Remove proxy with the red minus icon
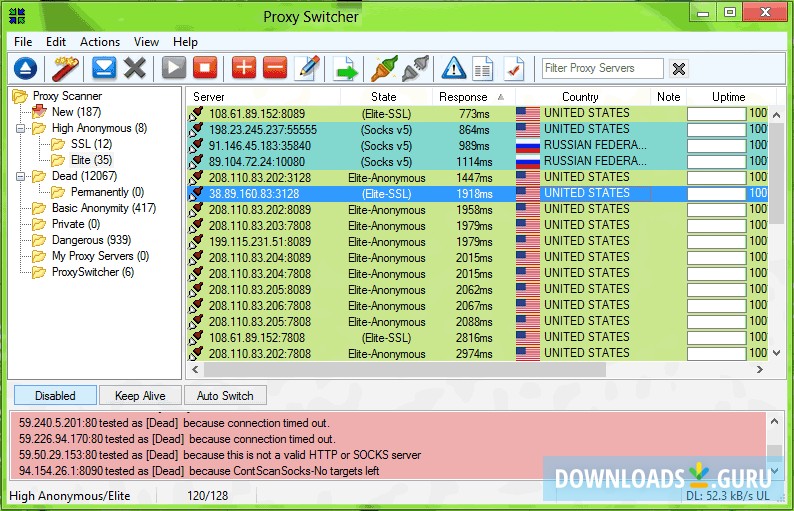 point(275,68)
